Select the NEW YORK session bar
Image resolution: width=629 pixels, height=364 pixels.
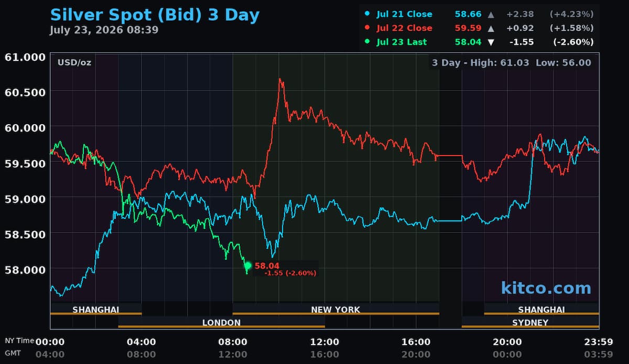click(336, 310)
